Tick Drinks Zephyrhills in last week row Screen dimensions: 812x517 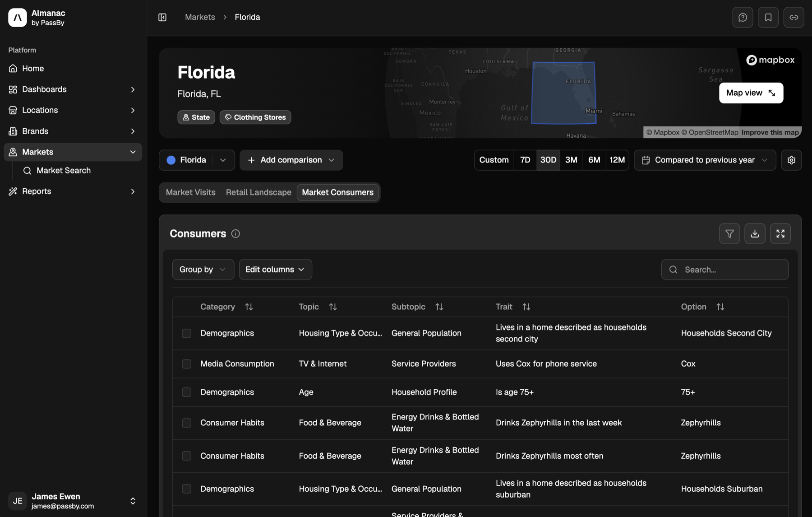pos(186,423)
